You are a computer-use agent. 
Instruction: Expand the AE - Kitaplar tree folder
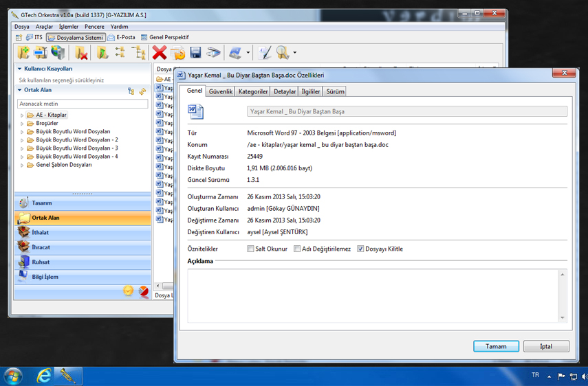(22, 115)
